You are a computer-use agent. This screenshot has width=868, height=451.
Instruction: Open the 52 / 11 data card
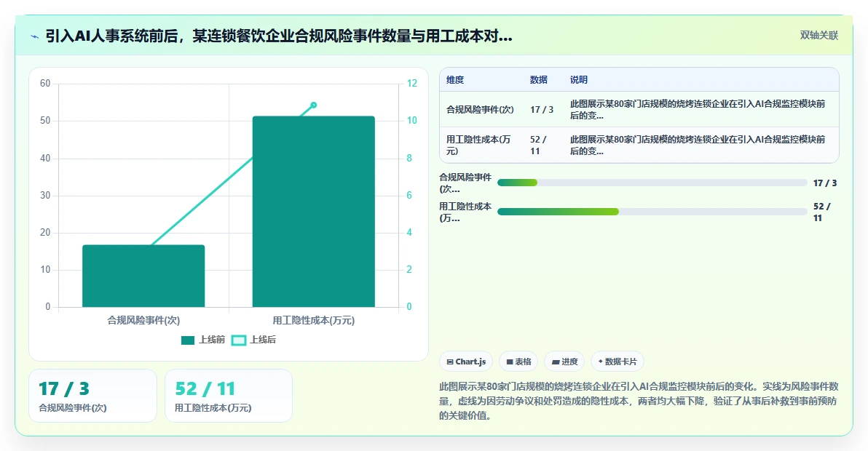tap(229, 396)
